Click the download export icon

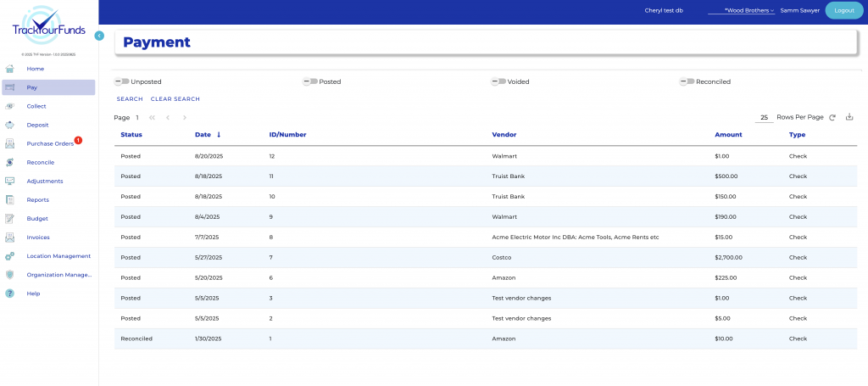click(x=849, y=117)
